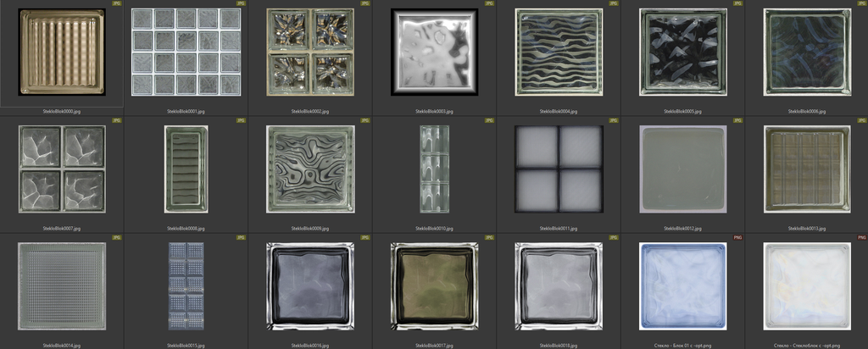Choose the wavy SteklоBlok0004.jpg thumbnail
This screenshot has height=349, width=868.
tap(559, 53)
